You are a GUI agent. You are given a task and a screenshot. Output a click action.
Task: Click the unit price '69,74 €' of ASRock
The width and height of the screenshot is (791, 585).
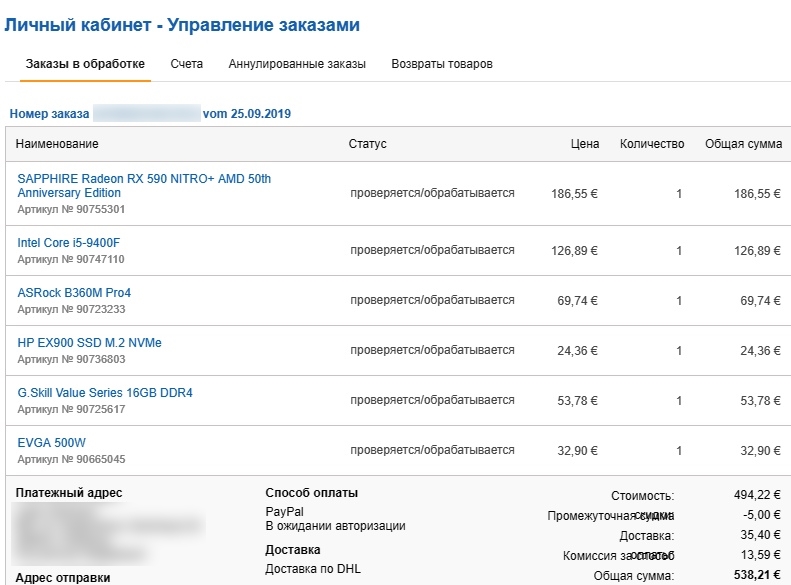click(577, 301)
